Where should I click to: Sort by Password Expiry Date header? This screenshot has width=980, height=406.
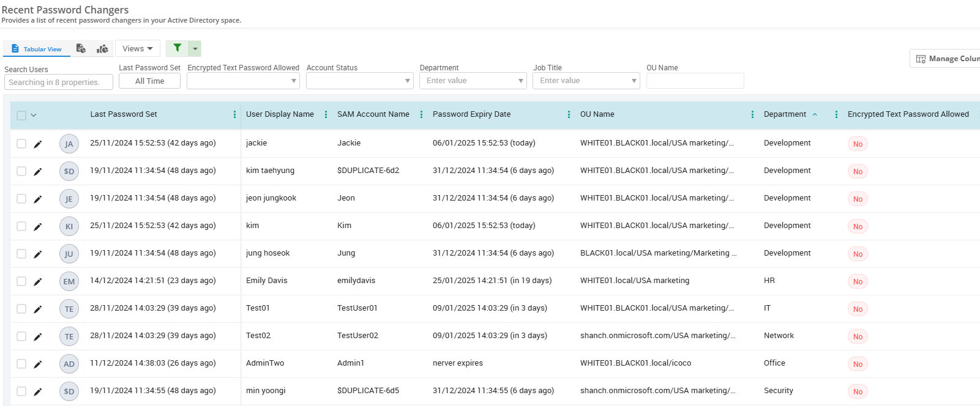pos(471,114)
